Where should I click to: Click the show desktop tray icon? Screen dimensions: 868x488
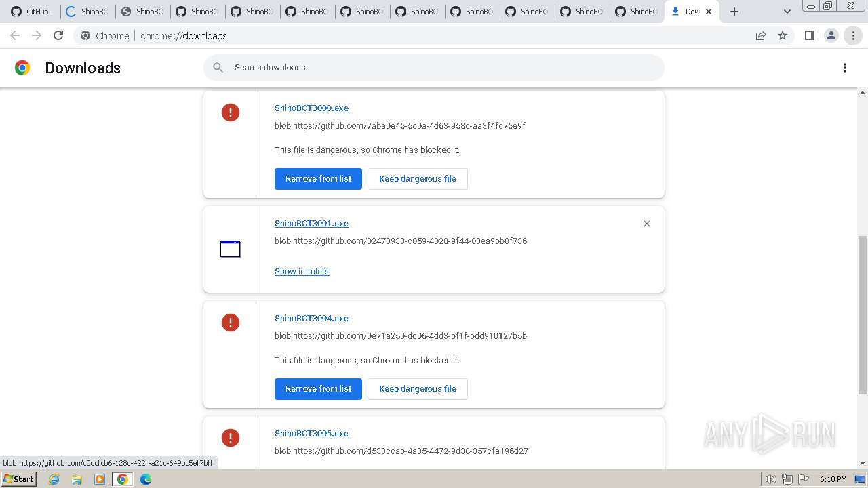pyautogui.click(x=861, y=479)
